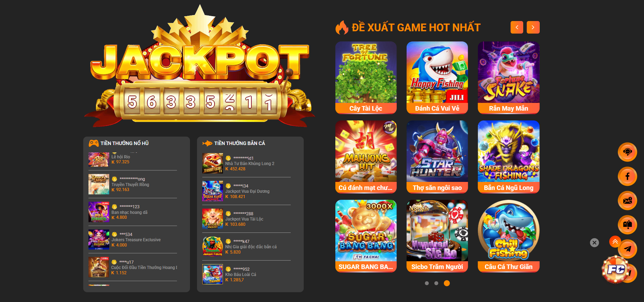Select the second carousel page dot
Screen dimensions: 644x302
[x=436, y=283]
